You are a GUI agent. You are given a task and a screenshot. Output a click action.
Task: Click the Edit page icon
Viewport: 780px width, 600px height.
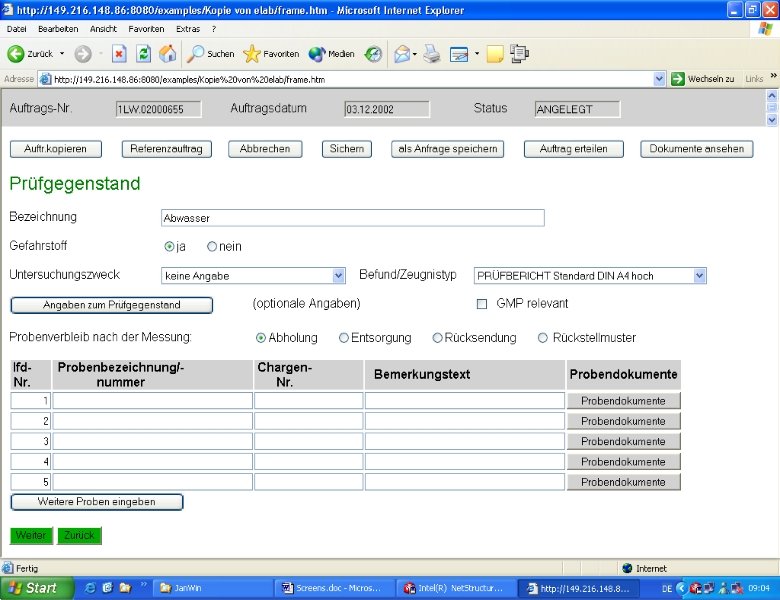(x=459, y=54)
